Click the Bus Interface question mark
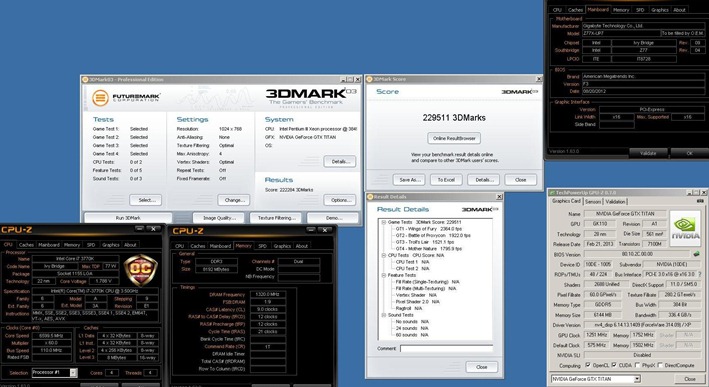Image resolution: width=709 pixels, height=387 pixels. click(701, 274)
